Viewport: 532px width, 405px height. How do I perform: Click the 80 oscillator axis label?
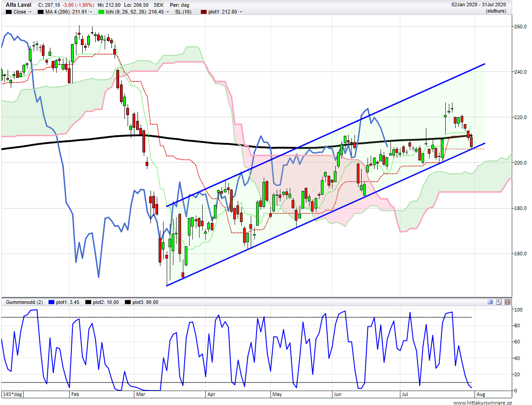pyautogui.click(x=517, y=325)
